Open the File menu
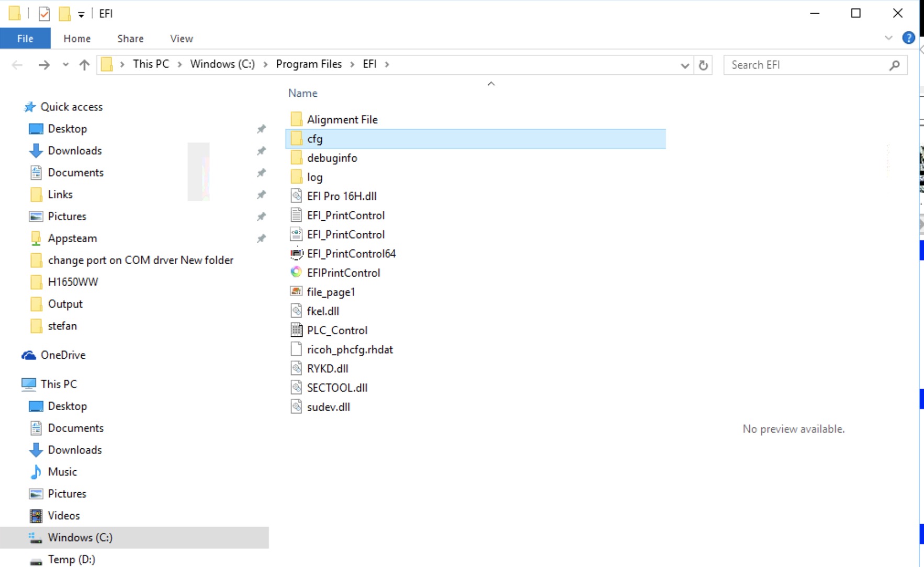Image resolution: width=924 pixels, height=567 pixels. (x=24, y=38)
